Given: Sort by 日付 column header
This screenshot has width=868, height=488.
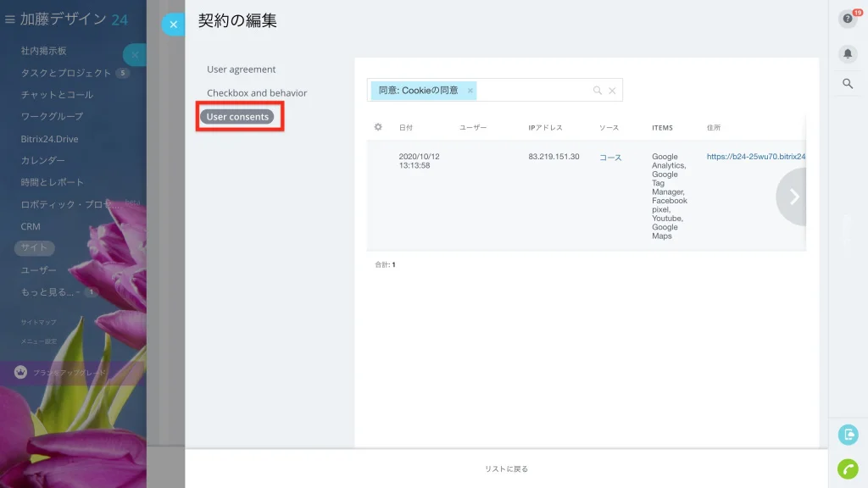Looking at the screenshot, I should pyautogui.click(x=406, y=128).
